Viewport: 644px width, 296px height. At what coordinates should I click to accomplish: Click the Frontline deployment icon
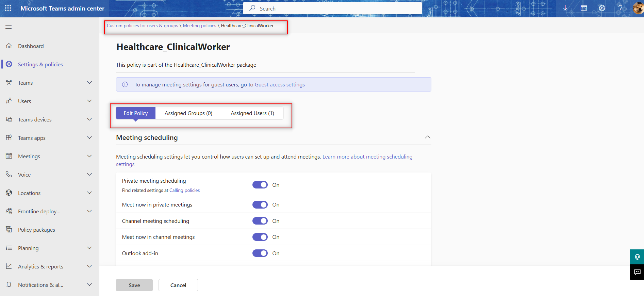(x=9, y=211)
